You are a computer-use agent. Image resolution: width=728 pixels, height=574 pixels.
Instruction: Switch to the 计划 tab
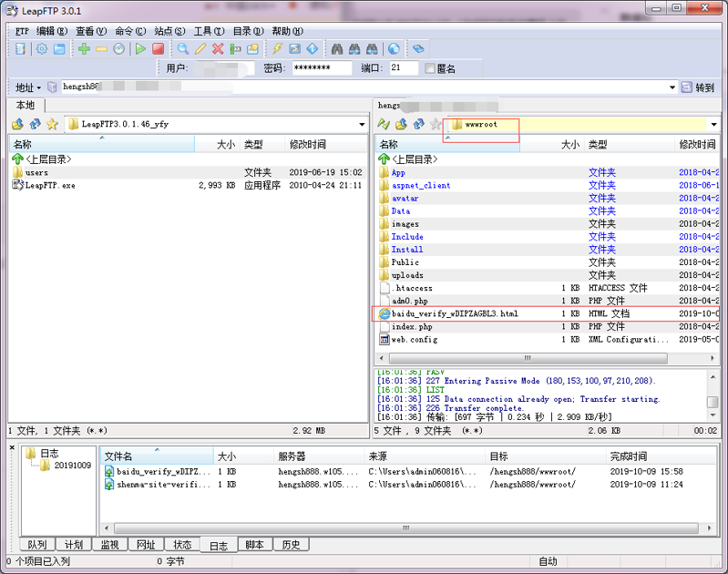tap(74, 544)
